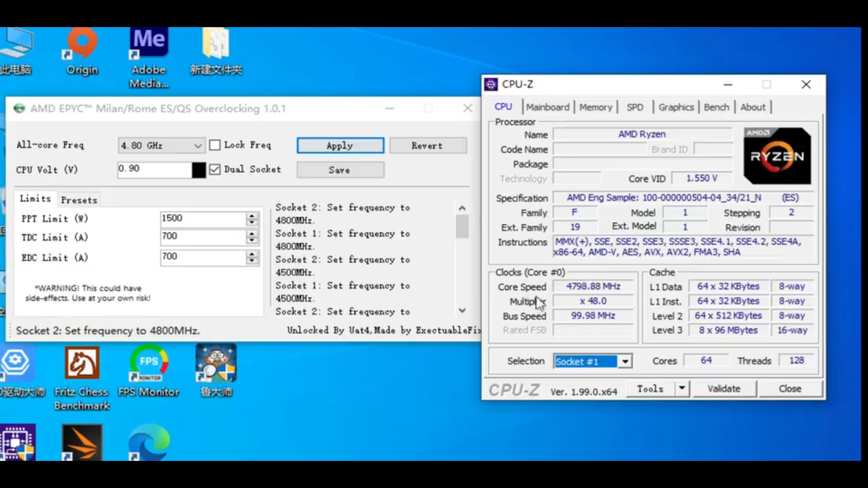Screen dimensions: 868x488
Task: Click the Save button
Action: click(340, 170)
